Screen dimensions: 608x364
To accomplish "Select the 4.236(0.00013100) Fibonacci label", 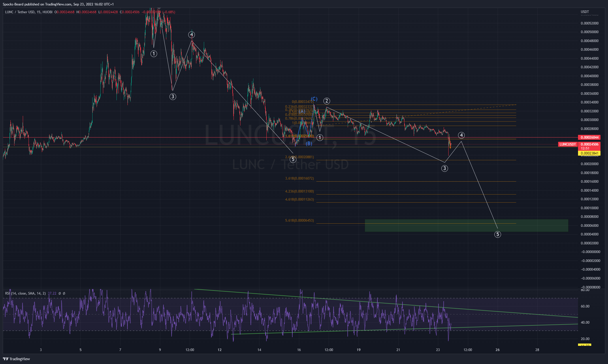I will pyautogui.click(x=300, y=191).
